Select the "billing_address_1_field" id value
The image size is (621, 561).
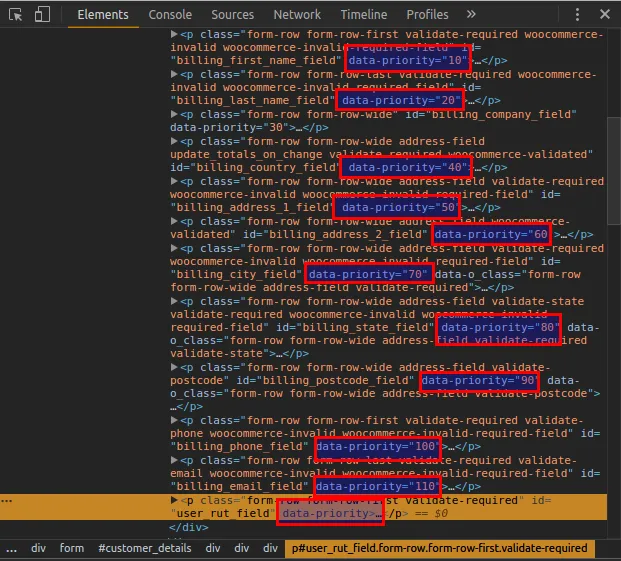tap(253, 207)
